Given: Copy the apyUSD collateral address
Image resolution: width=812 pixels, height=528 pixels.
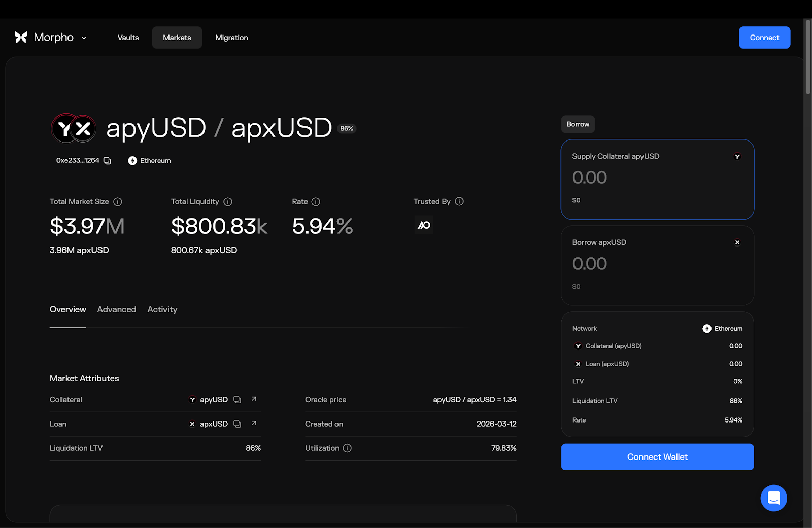Looking at the screenshot, I should click(x=237, y=400).
